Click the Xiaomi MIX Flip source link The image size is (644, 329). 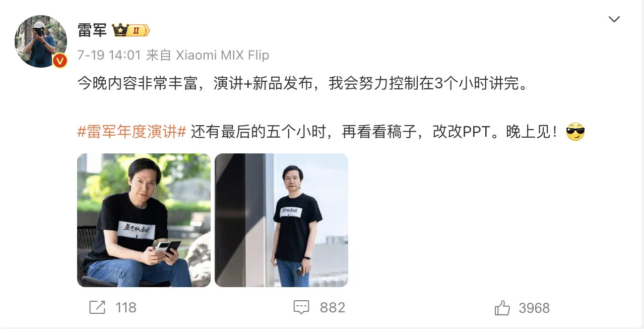click(x=222, y=55)
